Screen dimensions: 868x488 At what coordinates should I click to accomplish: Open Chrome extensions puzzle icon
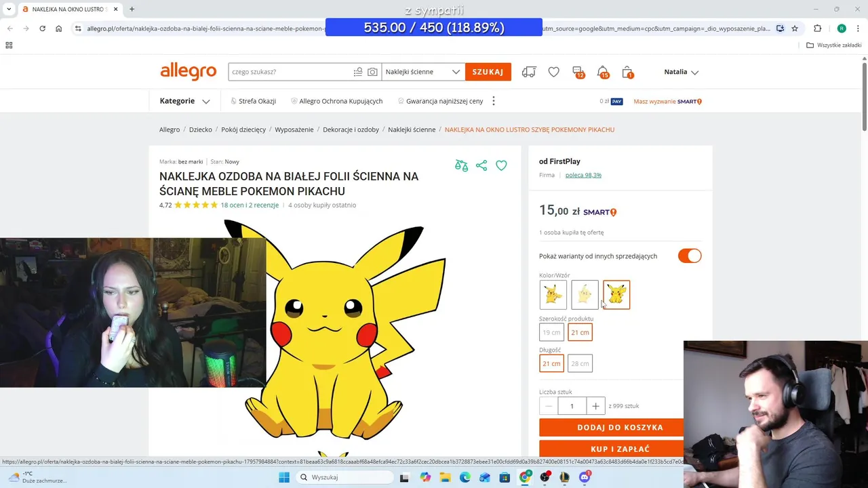tap(817, 28)
